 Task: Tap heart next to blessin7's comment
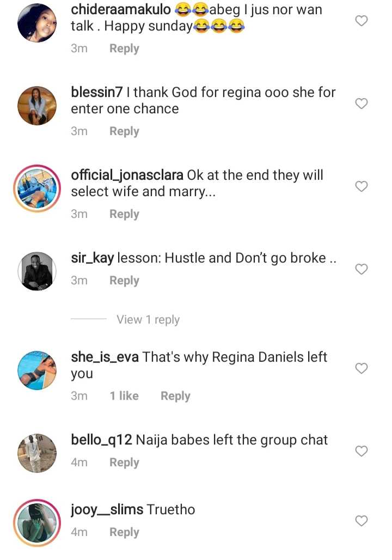362,104
